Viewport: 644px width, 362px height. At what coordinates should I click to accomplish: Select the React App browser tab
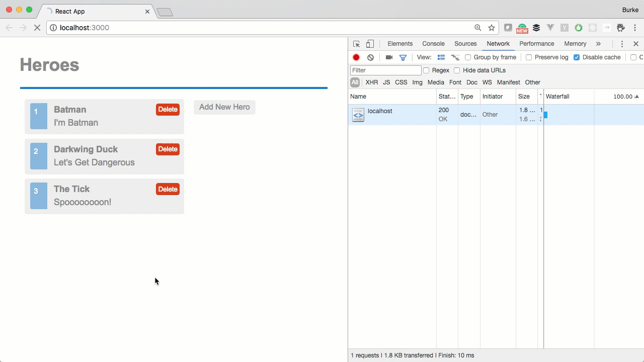[x=96, y=11]
